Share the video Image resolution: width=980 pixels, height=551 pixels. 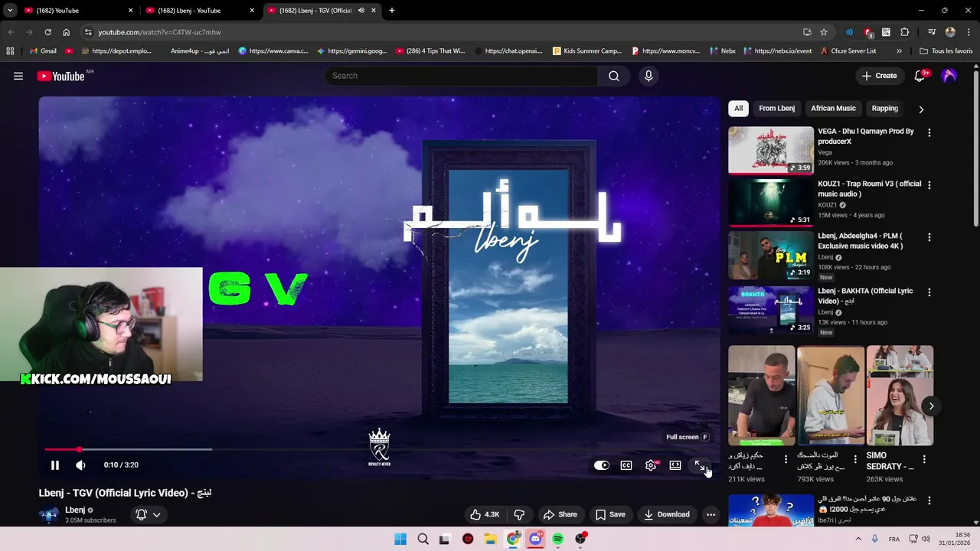(559, 514)
